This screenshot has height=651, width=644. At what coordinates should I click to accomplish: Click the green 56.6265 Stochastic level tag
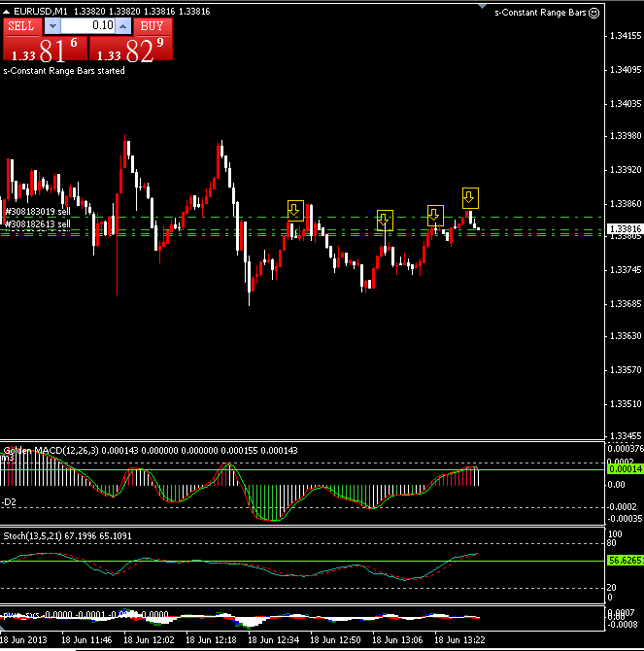tap(626, 561)
